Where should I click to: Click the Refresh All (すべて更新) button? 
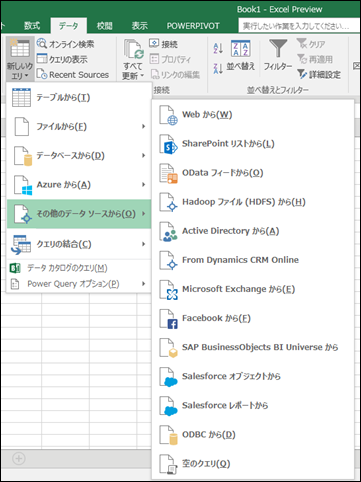pyautogui.click(x=133, y=60)
